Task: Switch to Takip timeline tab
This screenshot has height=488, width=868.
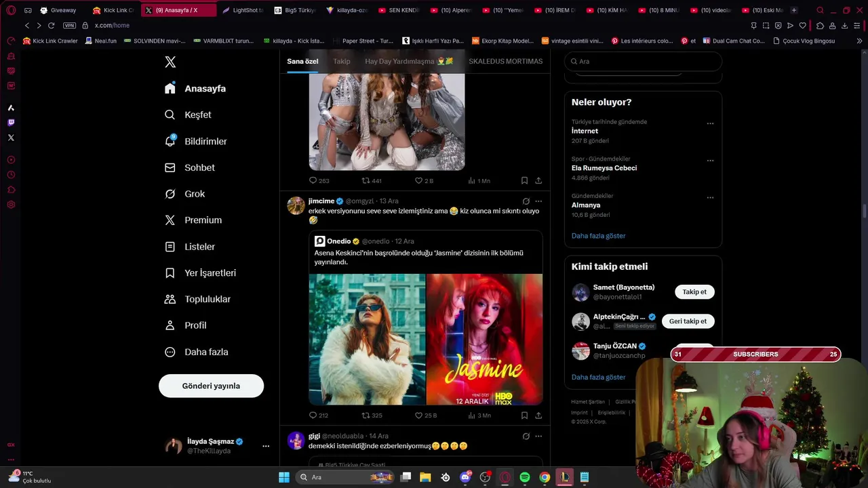Action: [342, 61]
